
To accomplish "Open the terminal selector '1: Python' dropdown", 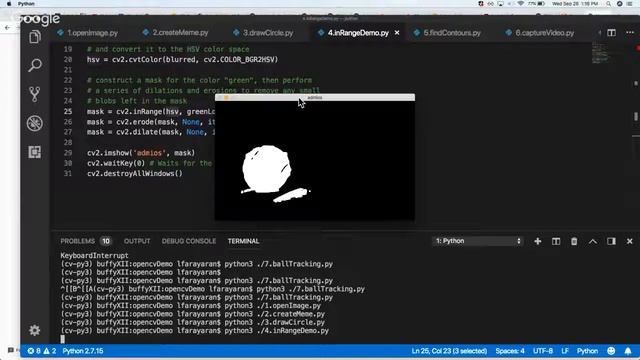I will click(x=478, y=241).
